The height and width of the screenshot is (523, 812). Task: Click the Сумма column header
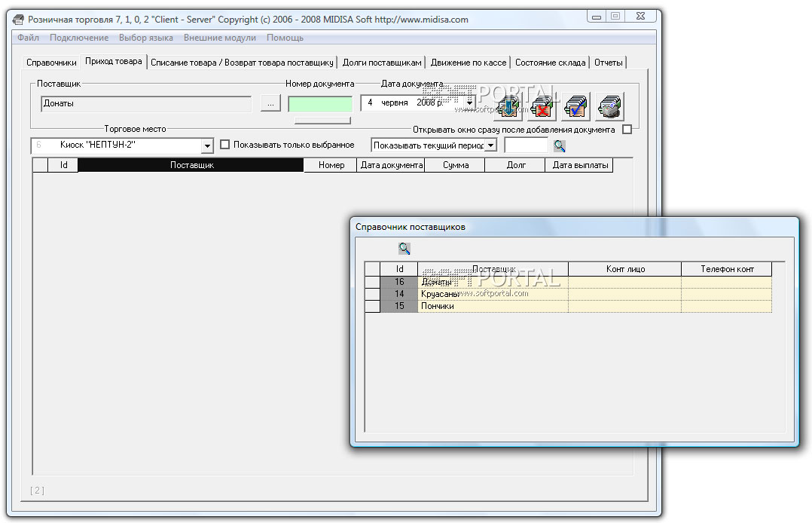pos(455,165)
